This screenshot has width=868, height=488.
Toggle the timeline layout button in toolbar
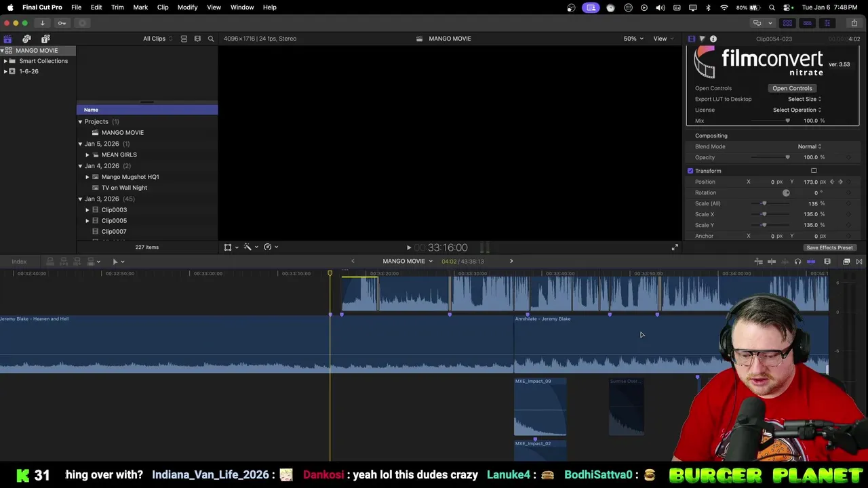[807, 23]
